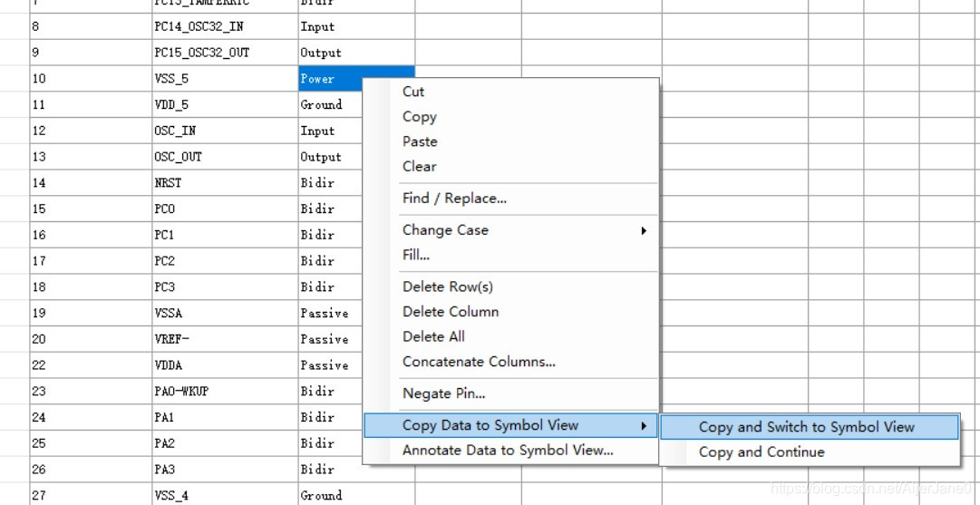Click Paste in the context menu
The height and width of the screenshot is (505, 980).
tap(420, 141)
